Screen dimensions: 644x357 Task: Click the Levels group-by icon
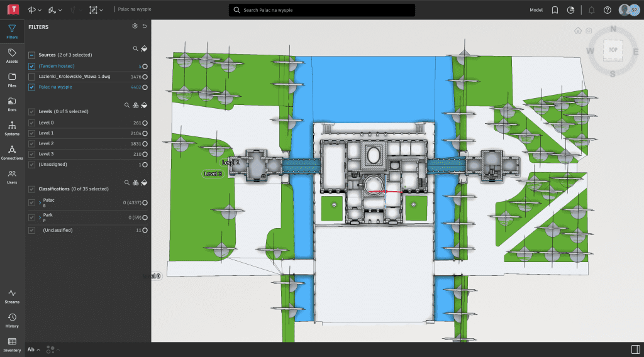[x=136, y=105]
